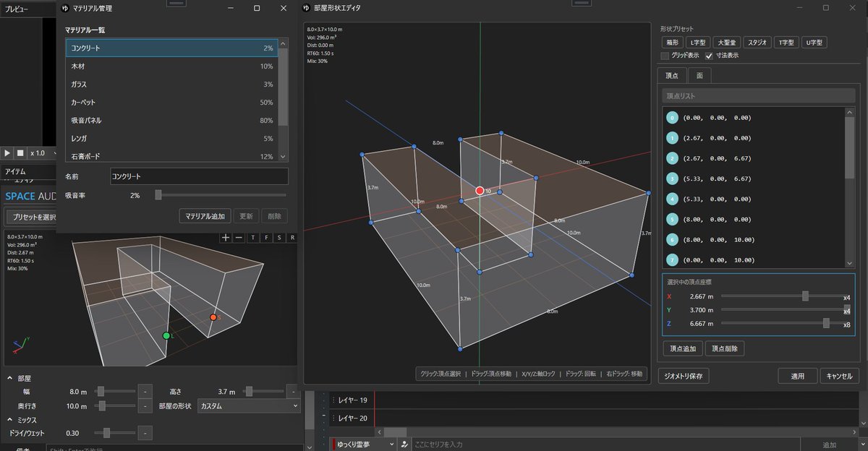The height and width of the screenshot is (451, 868).
Task: Reset ドライ/ウェット with its dash button
Action: click(x=145, y=433)
